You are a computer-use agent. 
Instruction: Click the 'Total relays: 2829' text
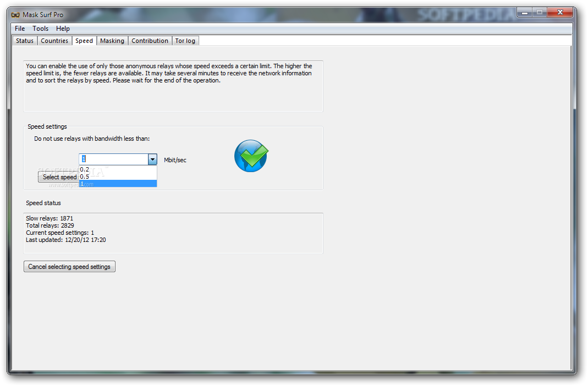coord(50,225)
